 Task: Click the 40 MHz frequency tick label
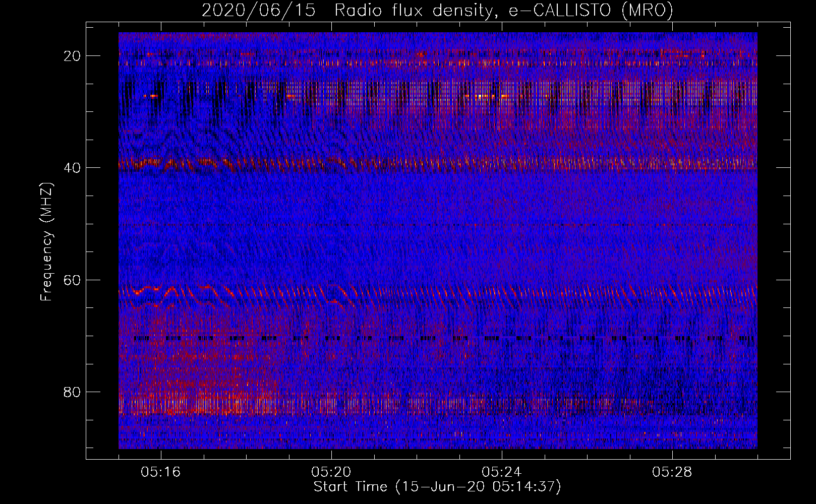[72, 168]
